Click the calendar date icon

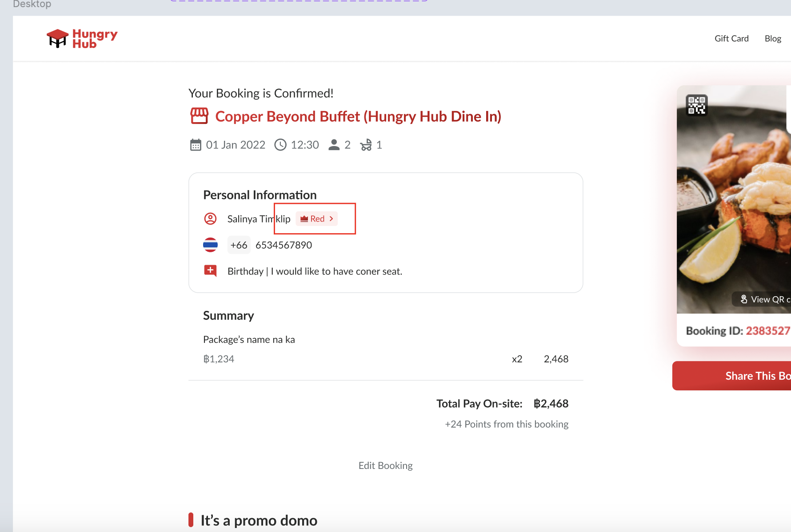196,145
